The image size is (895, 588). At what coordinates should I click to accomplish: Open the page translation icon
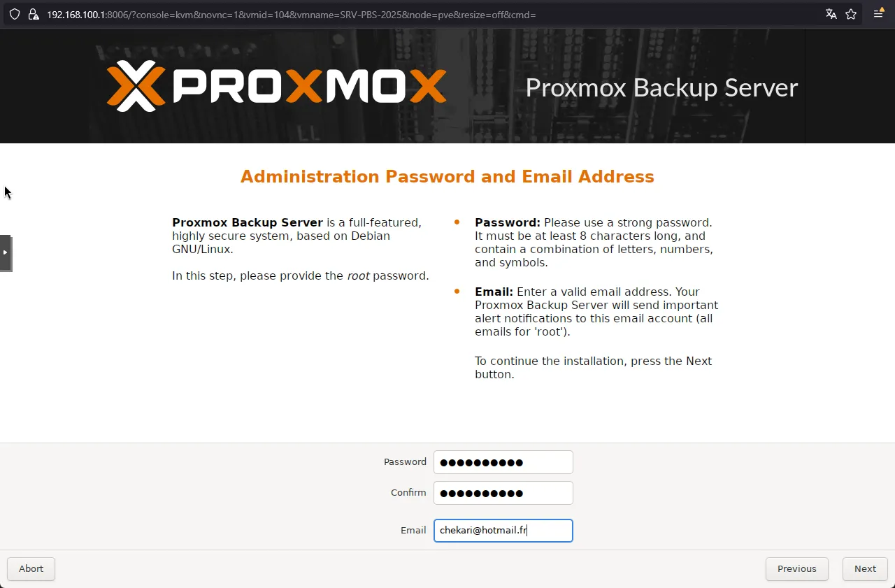coord(831,14)
